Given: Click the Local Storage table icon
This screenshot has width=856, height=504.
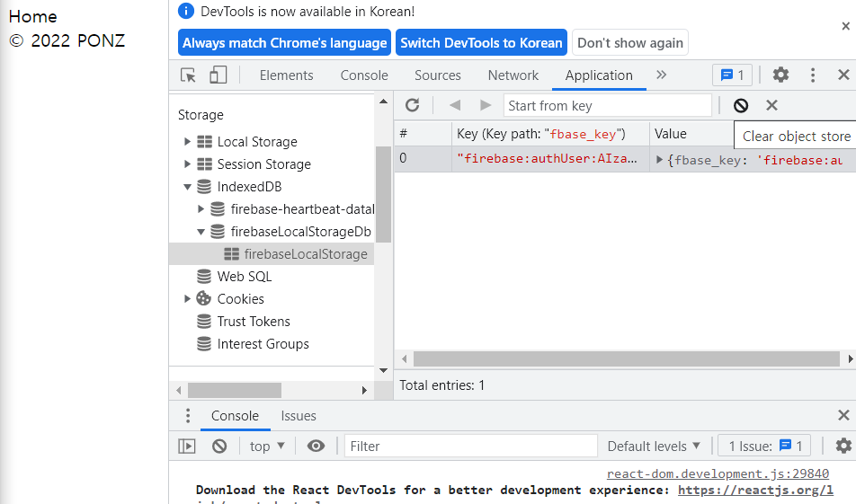Looking at the screenshot, I should [x=205, y=142].
